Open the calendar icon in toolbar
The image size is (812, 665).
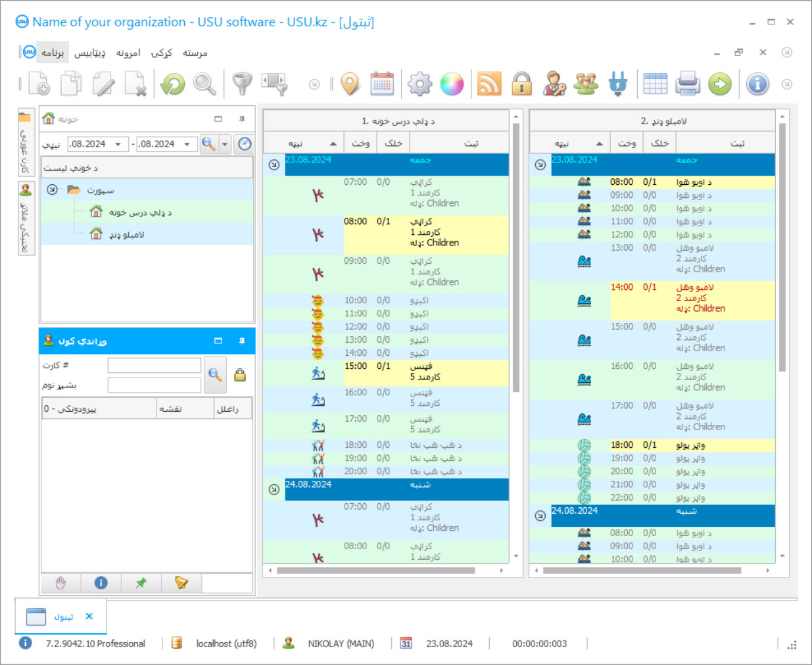[382, 84]
